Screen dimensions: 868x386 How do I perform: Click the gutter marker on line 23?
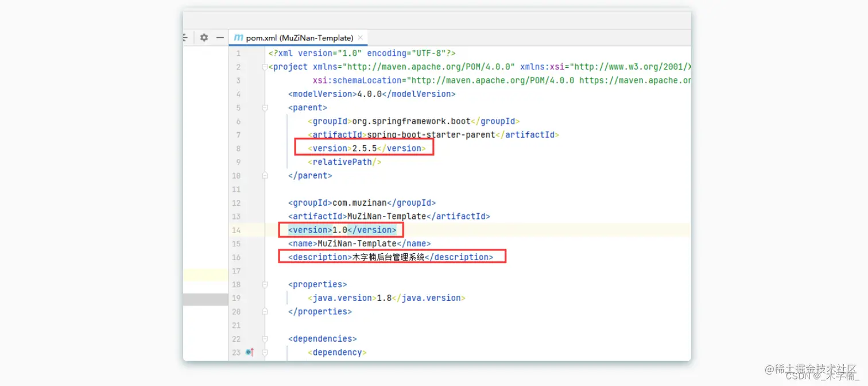(x=250, y=353)
